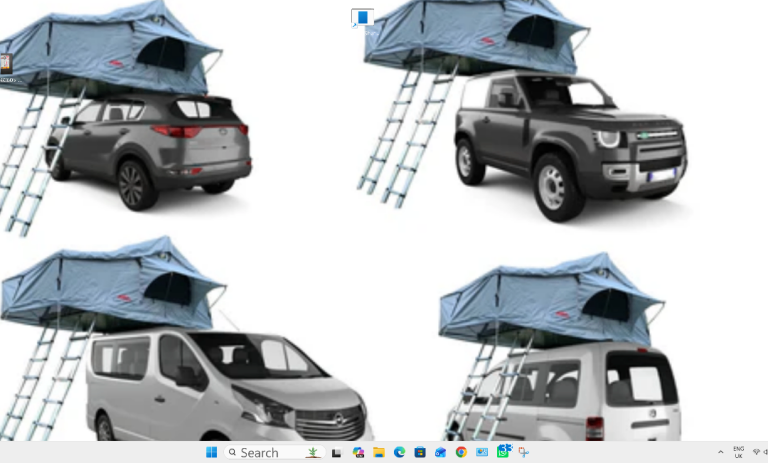Launch Microsoft Edge from the taskbar
The width and height of the screenshot is (768, 463).
click(399, 452)
